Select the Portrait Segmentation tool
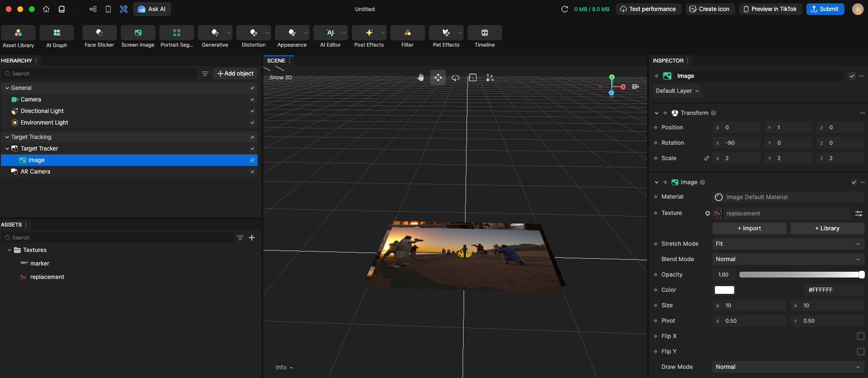Viewport: 868px width, 378px height. 177,37
